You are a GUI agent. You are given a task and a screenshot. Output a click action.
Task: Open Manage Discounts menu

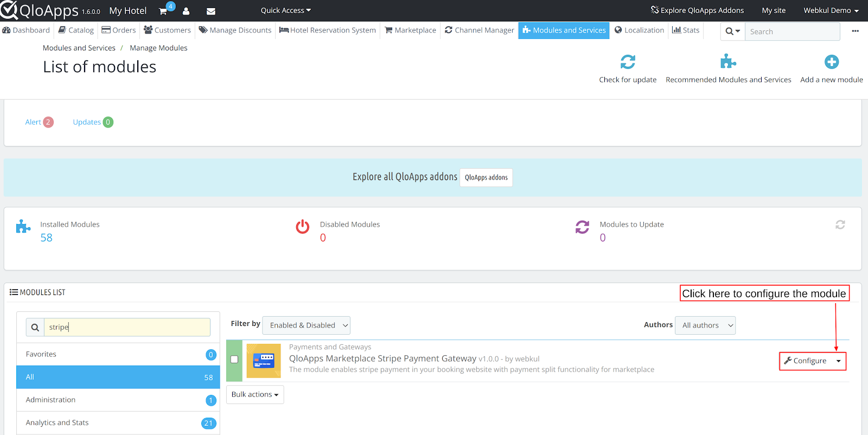(x=235, y=30)
